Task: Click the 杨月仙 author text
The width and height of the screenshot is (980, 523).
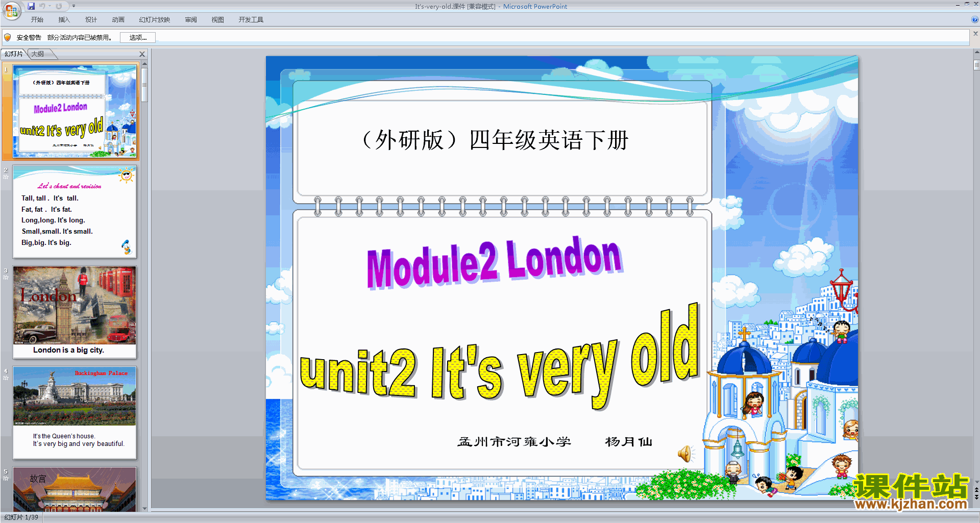Action: point(628,442)
